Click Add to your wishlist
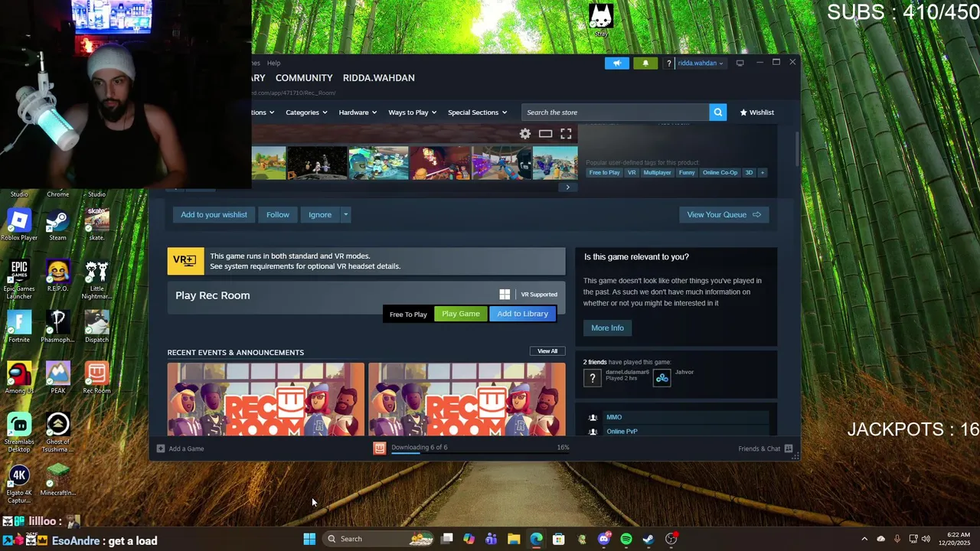980x551 pixels. tap(214, 214)
